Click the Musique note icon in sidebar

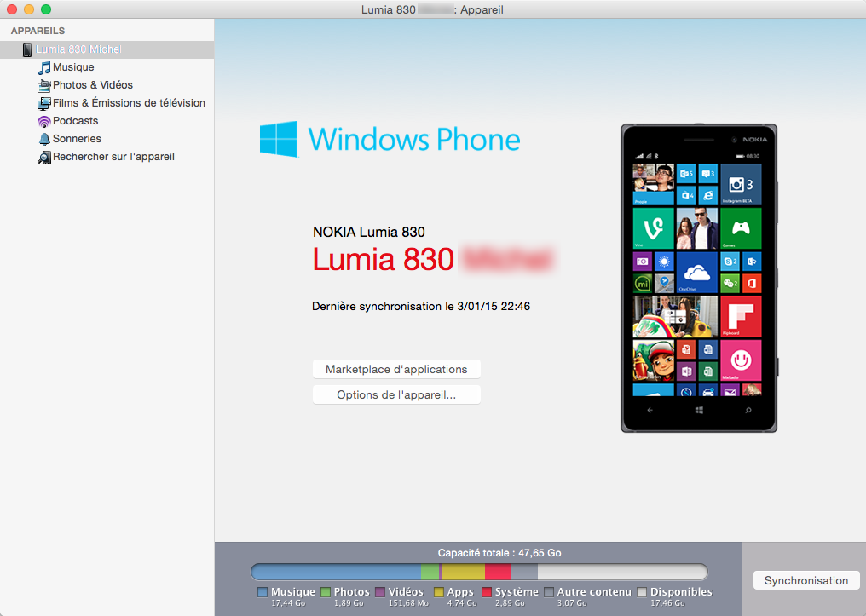[x=44, y=67]
